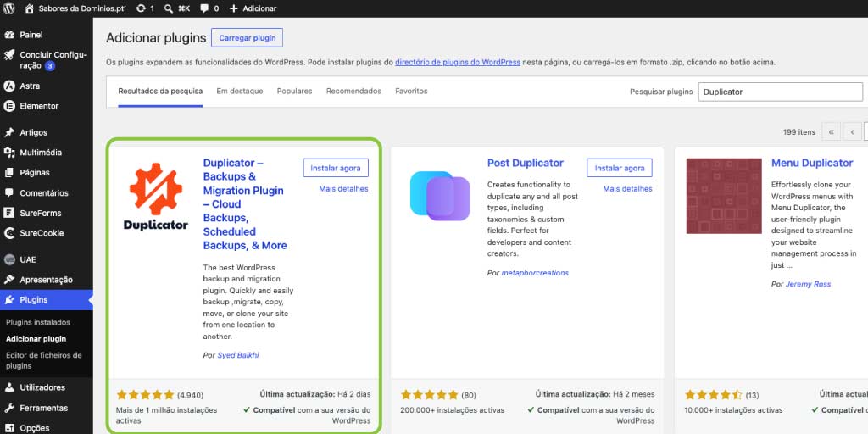868x434 pixels.
Task: Open Mais detalhes for Post Duplicator
Action: [627, 189]
